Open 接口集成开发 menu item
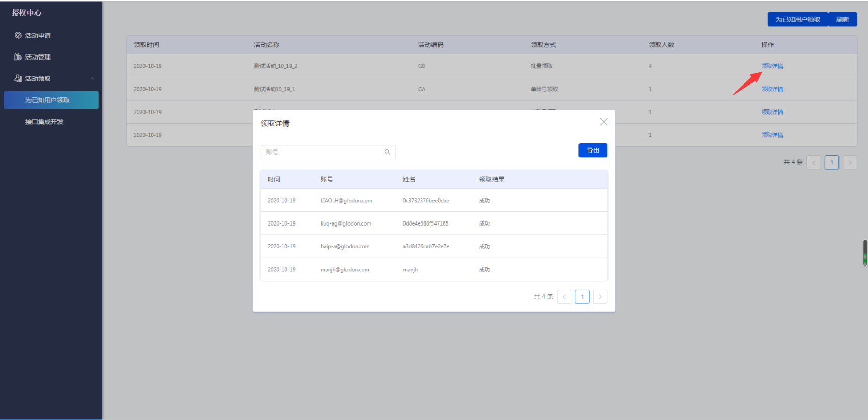Screen dimensions: 868x420 (44, 122)
